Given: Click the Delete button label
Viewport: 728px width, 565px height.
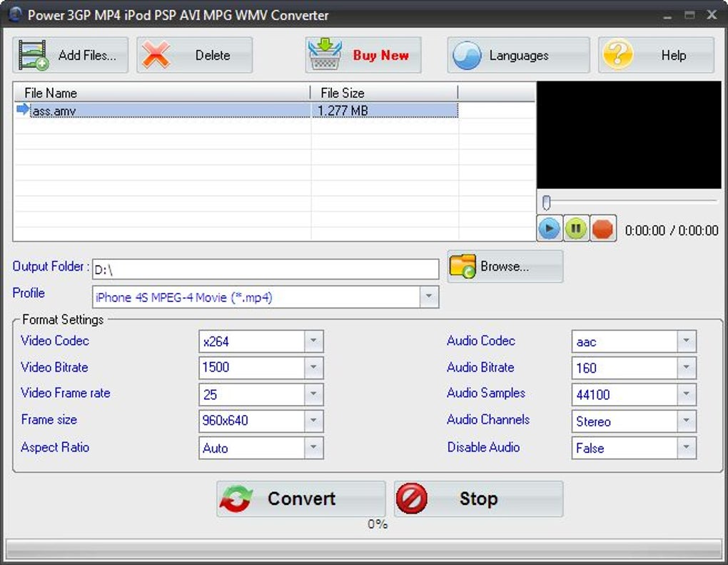Looking at the screenshot, I should coord(213,55).
